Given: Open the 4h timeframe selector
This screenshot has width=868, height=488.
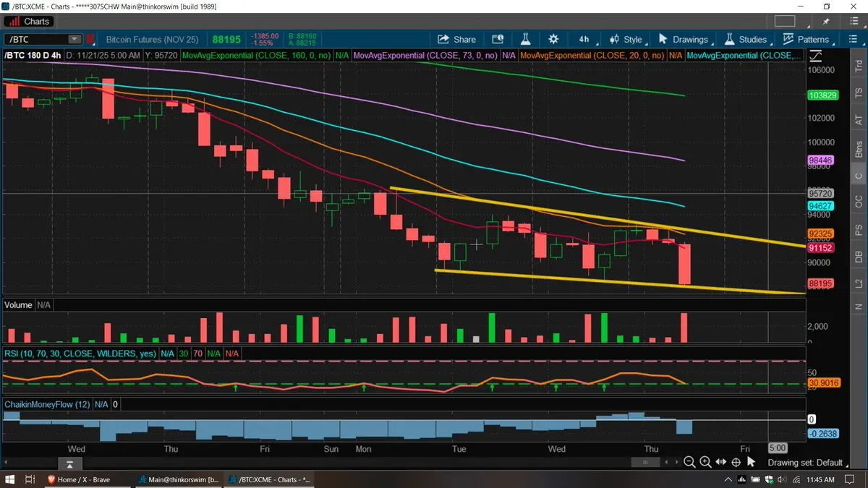Looking at the screenshot, I should click(584, 40).
